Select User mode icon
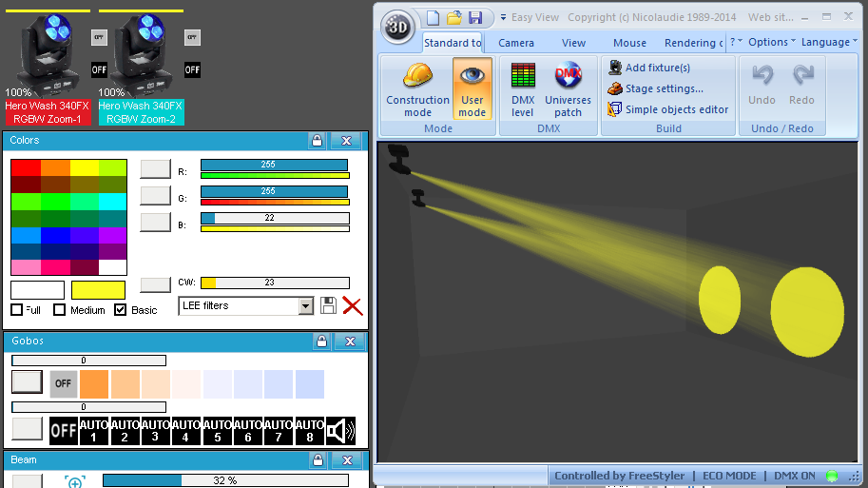 pos(473,89)
